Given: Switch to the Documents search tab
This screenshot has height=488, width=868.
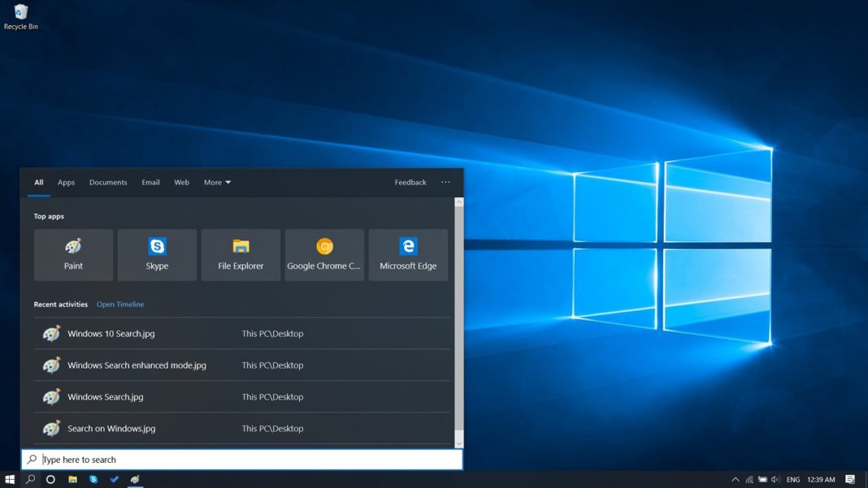Looking at the screenshot, I should (x=107, y=182).
